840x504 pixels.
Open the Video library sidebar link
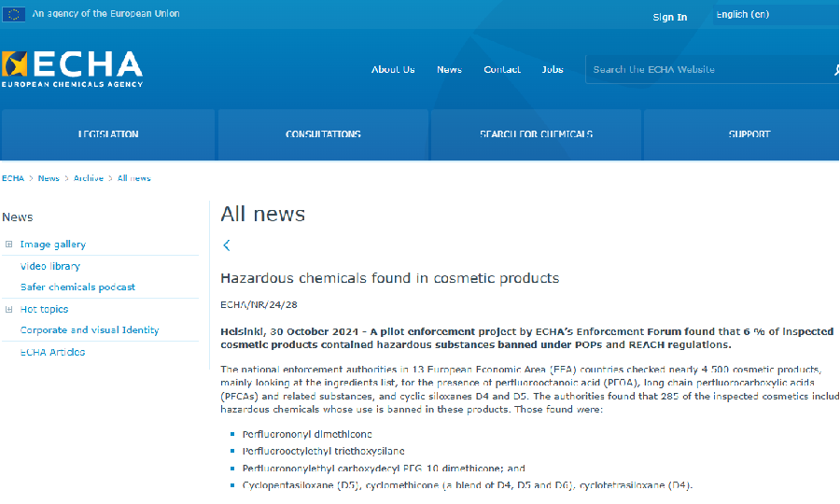[x=50, y=266]
